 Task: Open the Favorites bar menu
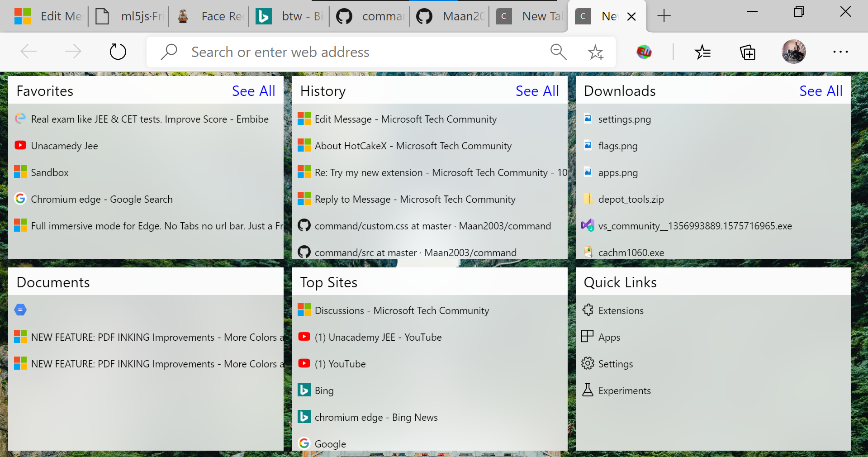pos(703,52)
